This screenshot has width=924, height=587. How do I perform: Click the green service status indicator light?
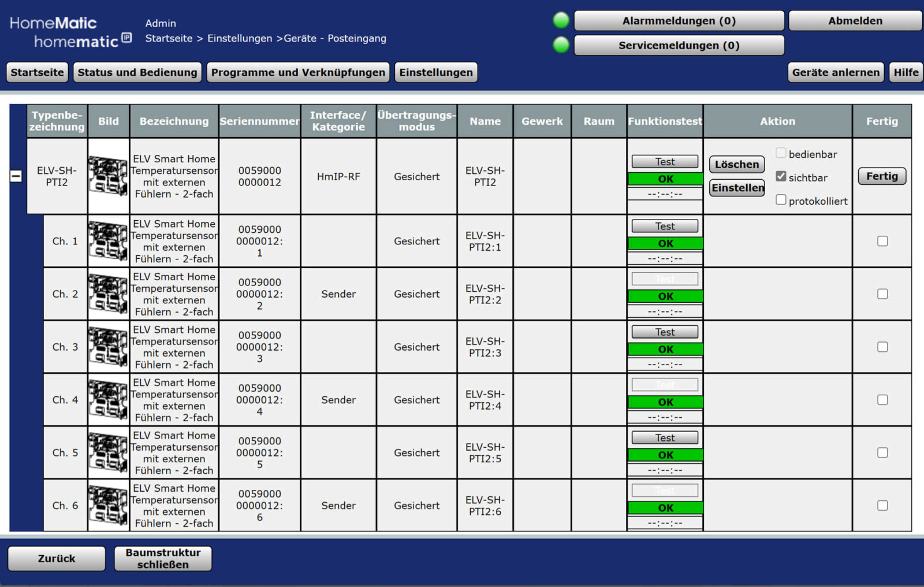(561, 45)
